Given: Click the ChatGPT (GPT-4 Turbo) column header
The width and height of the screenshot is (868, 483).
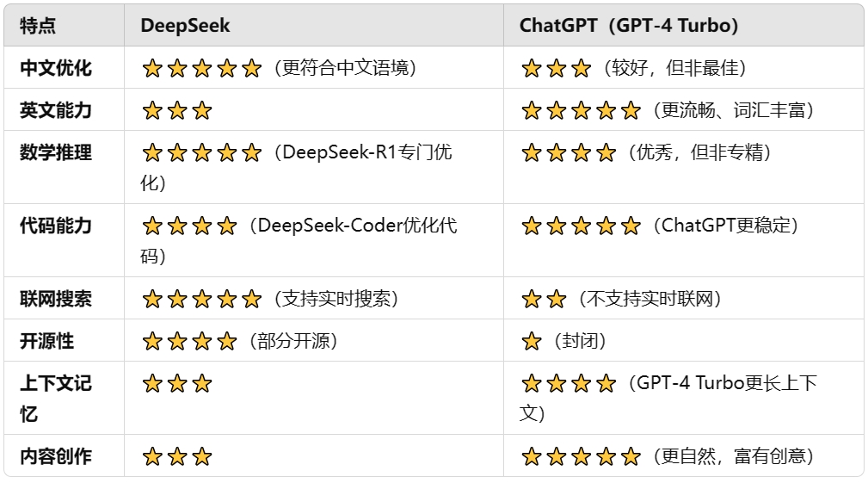Looking at the screenshot, I should [x=629, y=26].
